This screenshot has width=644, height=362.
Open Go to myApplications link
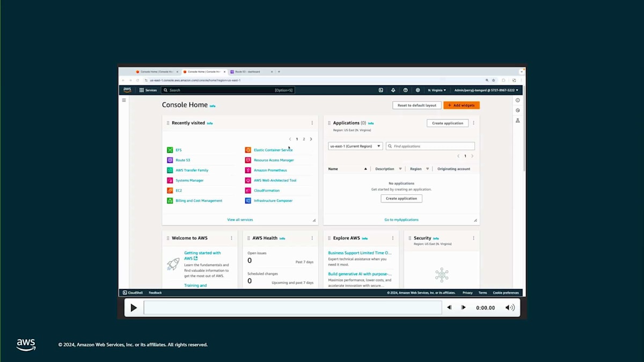pos(401,220)
